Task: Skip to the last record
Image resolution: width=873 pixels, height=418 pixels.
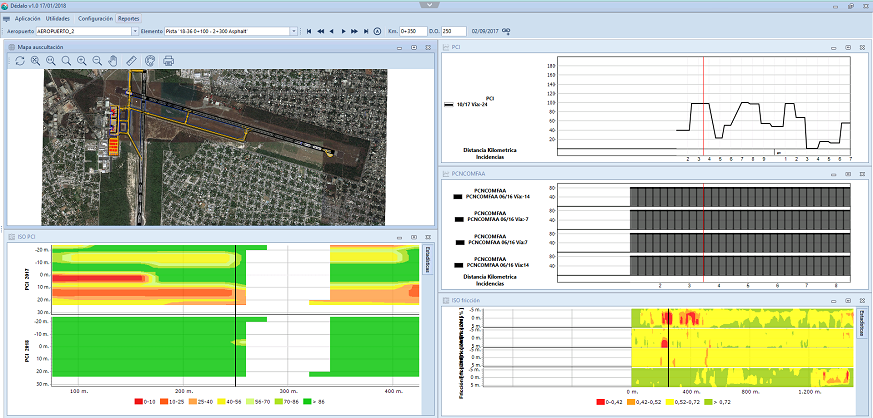Action: [x=366, y=31]
